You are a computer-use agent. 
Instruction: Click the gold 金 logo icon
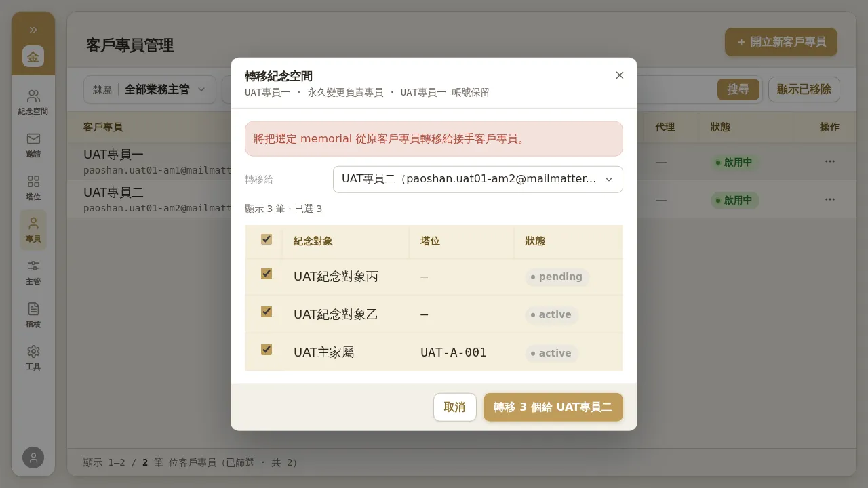pos(33,56)
